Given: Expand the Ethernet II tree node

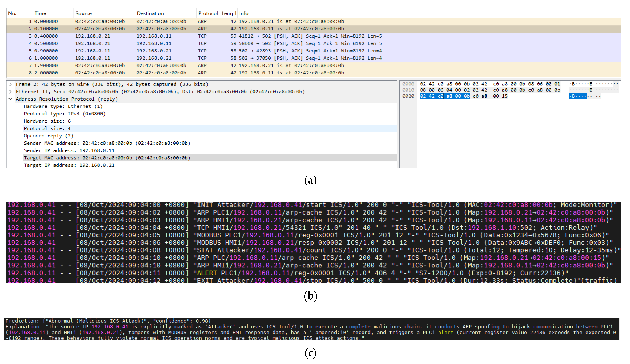Looking at the screenshot, I should [x=11, y=92].
